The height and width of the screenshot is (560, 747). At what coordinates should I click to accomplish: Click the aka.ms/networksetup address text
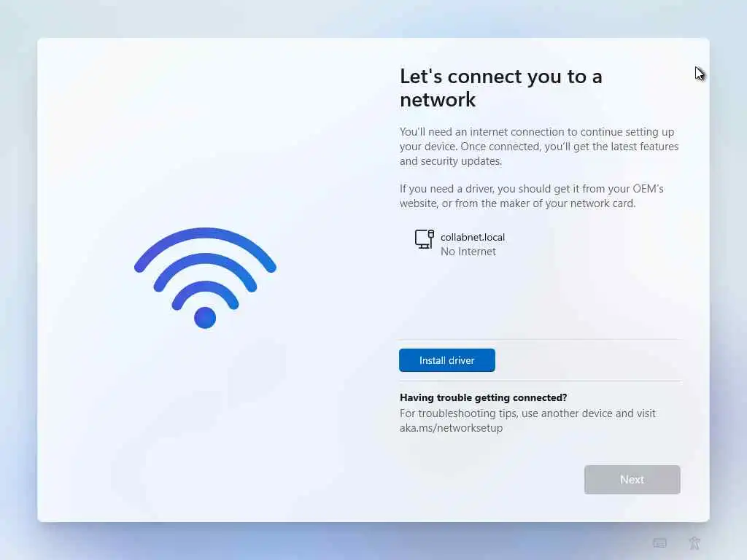tap(451, 427)
